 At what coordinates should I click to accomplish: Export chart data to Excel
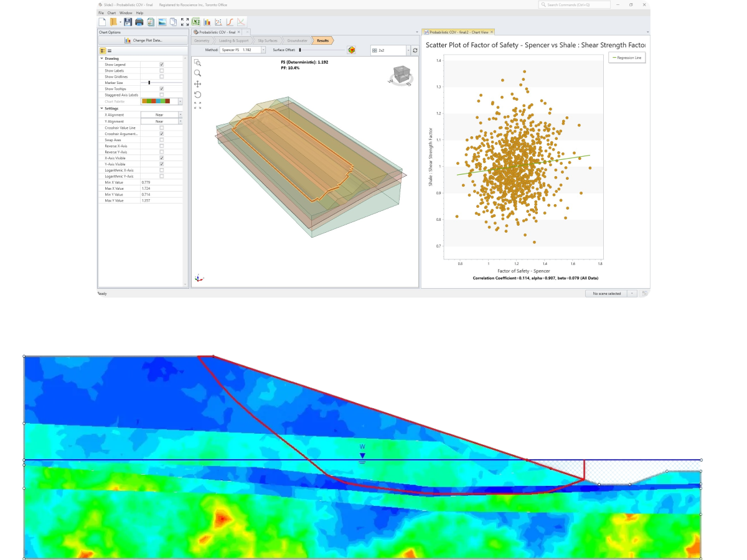click(196, 21)
